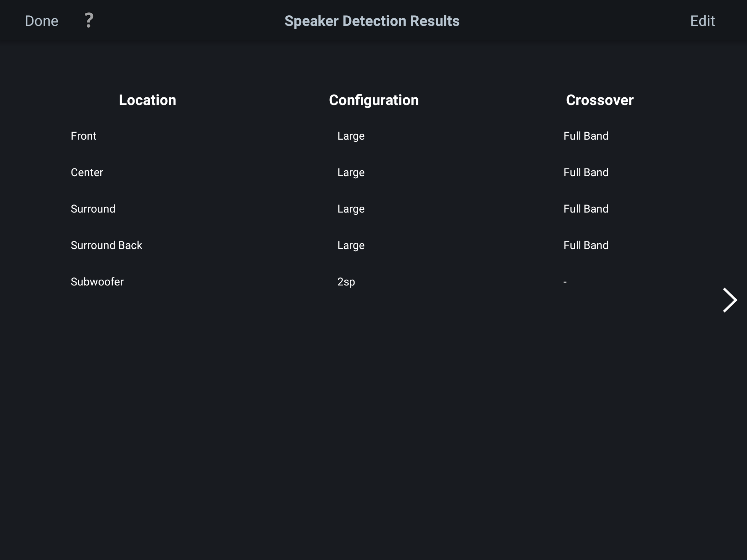Tap the Done button
The width and height of the screenshot is (747, 560).
[x=42, y=21]
